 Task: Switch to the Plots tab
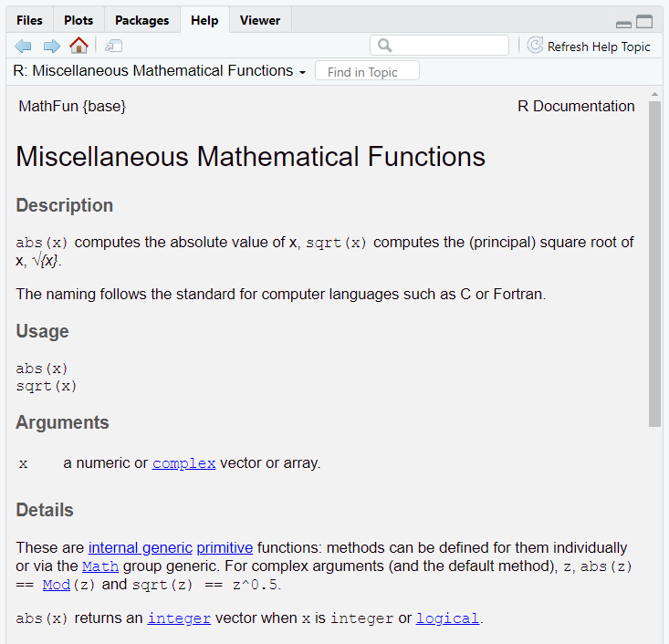pos(78,20)
